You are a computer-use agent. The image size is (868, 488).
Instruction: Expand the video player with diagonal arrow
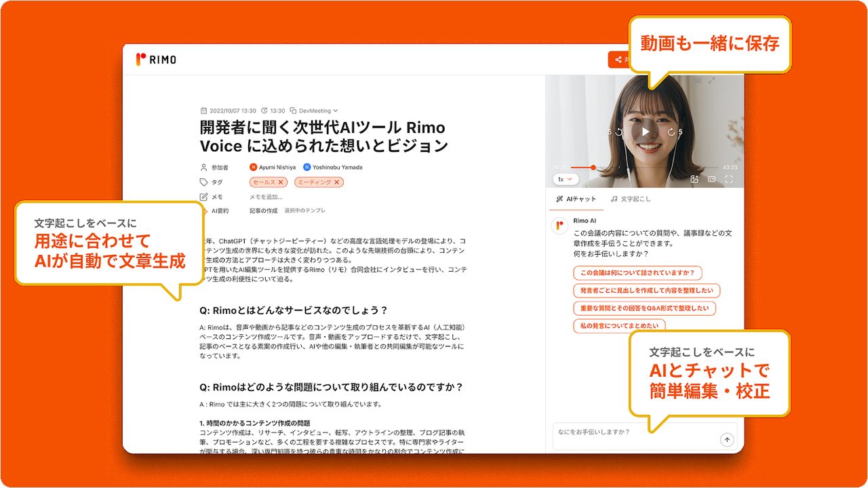pos(711,81)
